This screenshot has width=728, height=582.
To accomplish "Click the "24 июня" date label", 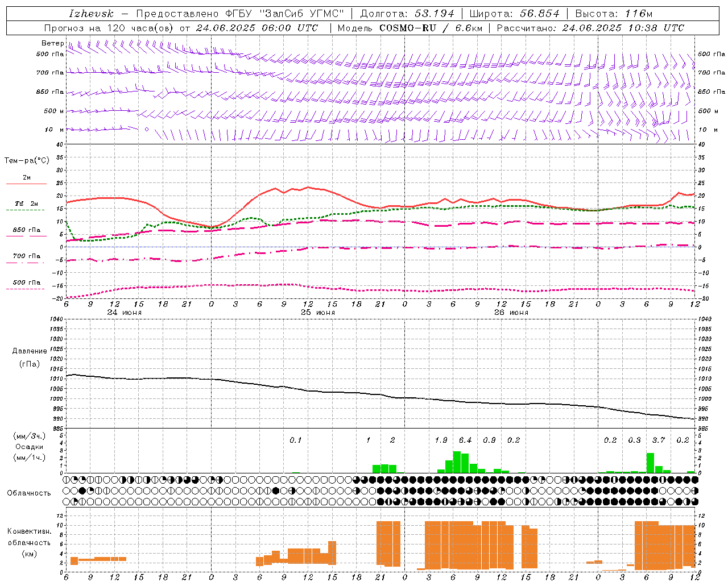I will coord(125,313).
